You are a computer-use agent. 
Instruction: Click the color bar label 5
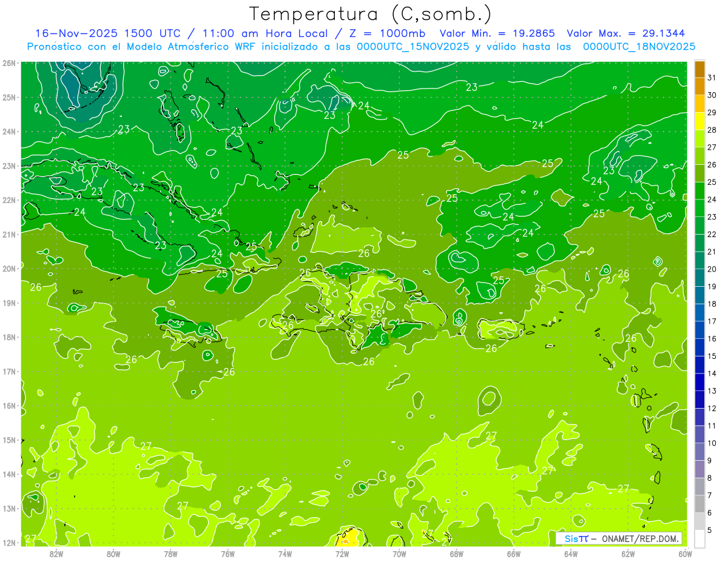pyautogui.click(x=710, y=530)
